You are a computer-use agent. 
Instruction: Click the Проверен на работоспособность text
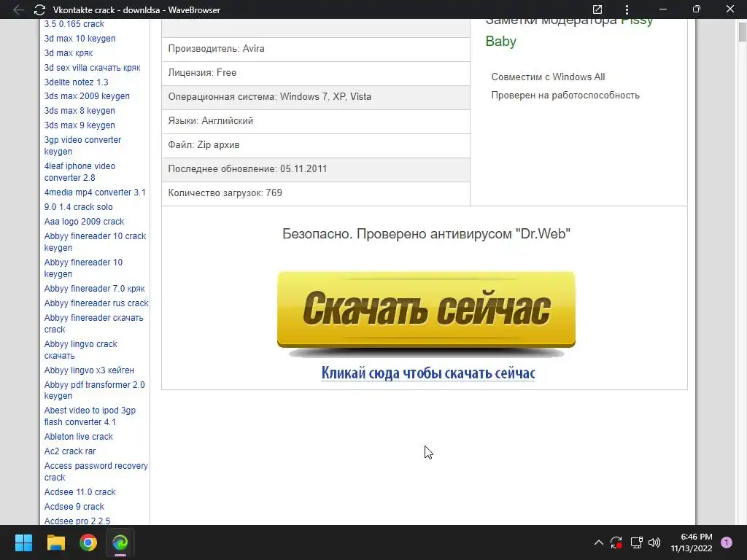565,96
